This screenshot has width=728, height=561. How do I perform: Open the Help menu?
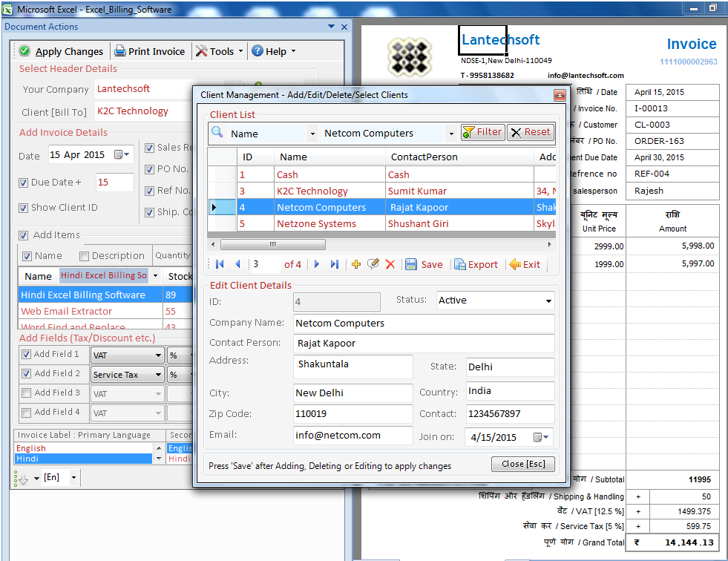pyautogui.click(x=274, y=51)
